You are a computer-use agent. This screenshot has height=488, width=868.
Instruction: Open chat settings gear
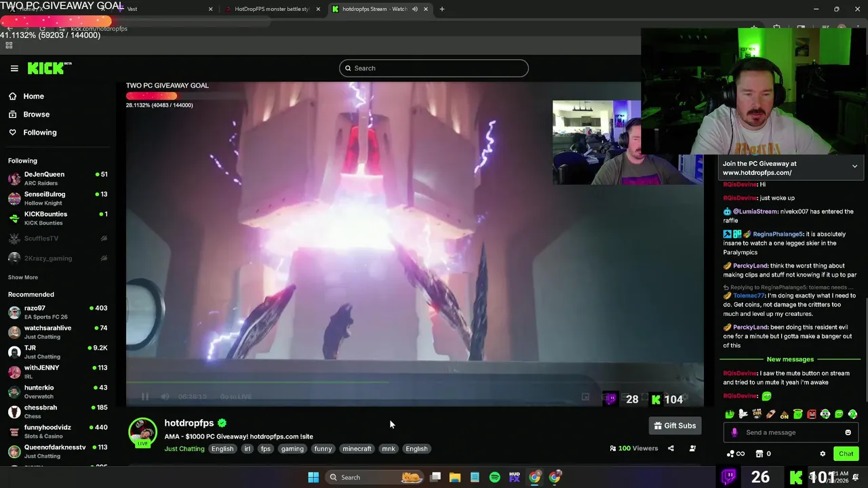(x=823, y=454)
